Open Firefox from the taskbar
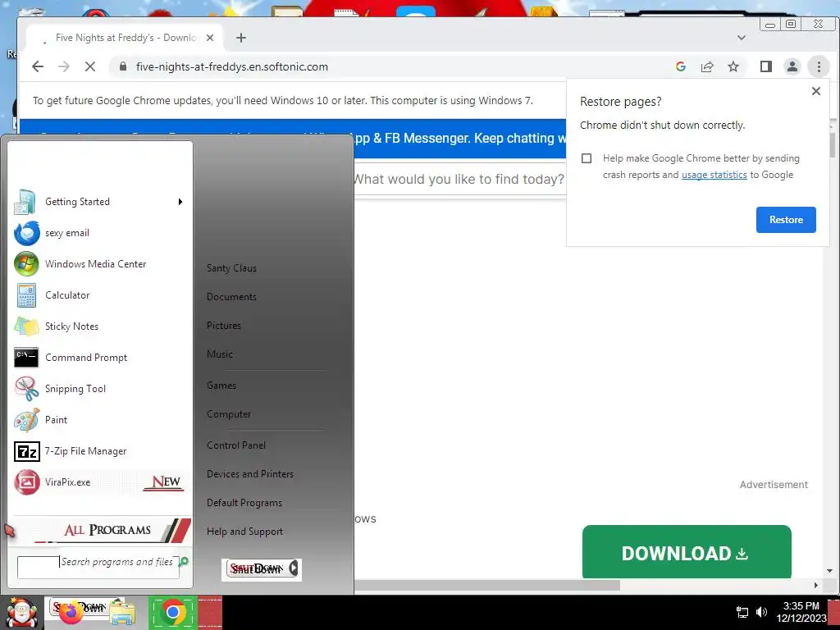Viewport: 840px width, 630px height. tap(71, 612)
